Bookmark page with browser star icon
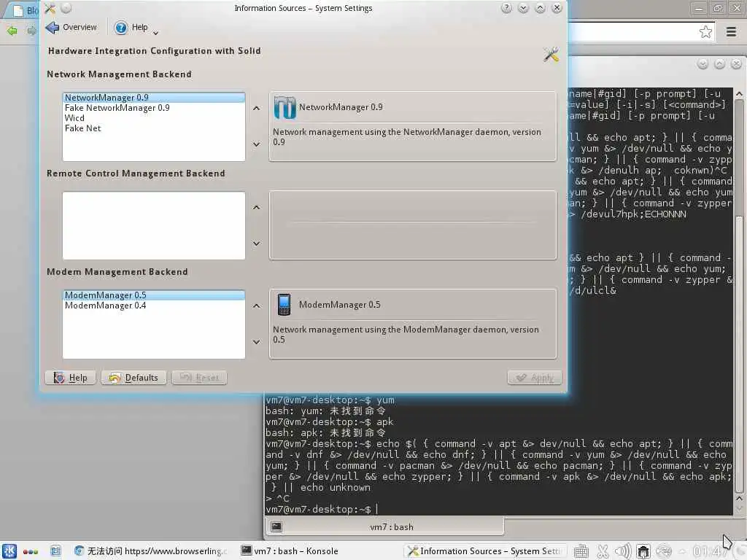747x560 pixels. point(705,32)
